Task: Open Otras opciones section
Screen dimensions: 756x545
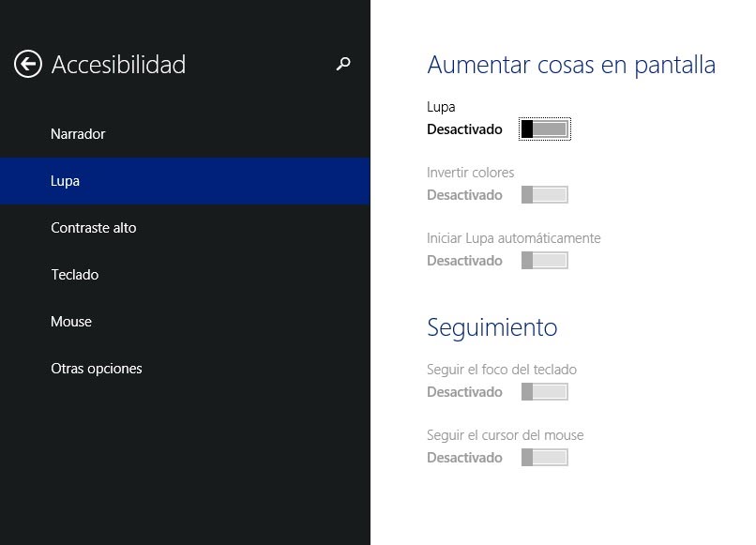Action: point(97,369)
